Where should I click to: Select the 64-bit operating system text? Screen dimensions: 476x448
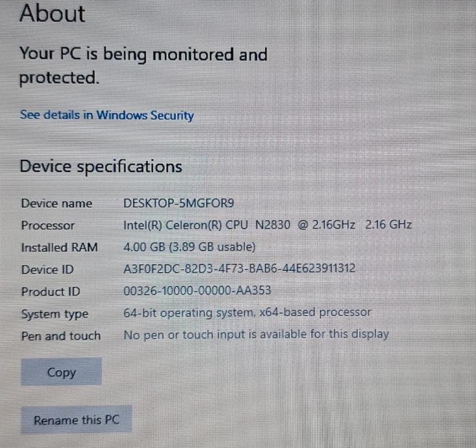point(247,313)
